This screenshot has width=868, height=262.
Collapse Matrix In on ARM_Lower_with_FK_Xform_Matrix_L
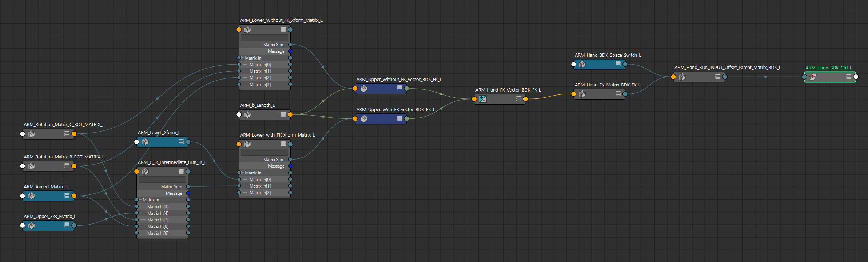[243, 173]
